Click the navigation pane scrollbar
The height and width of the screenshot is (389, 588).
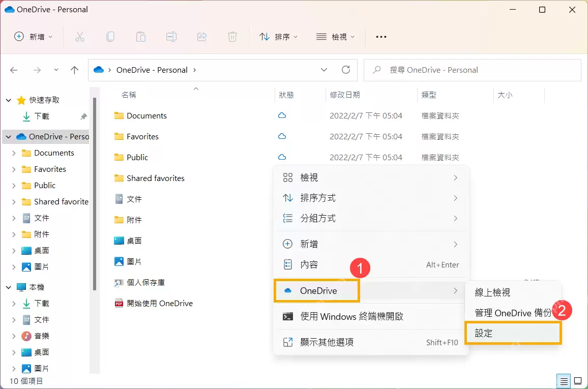coord(95,194)
